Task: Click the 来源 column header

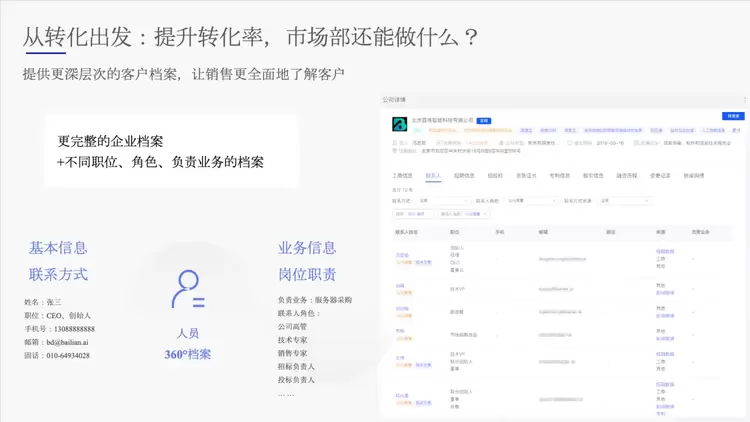Action: tap(661, 231)
